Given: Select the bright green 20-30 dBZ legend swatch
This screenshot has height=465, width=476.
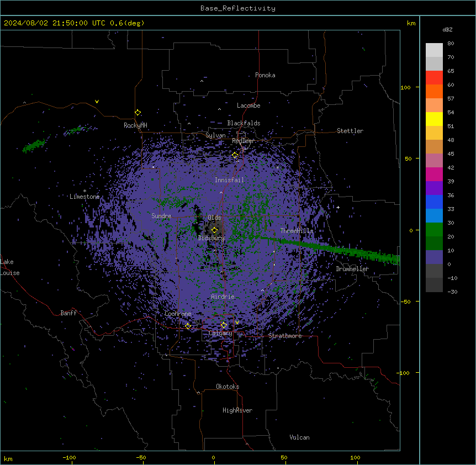Looking at the screenshot, I should (434, 230).
